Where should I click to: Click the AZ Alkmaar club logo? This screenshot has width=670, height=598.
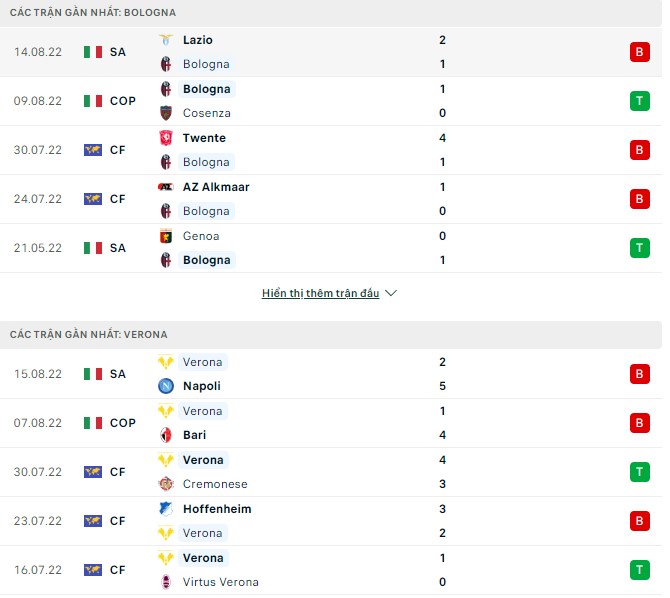pyautogui.click(x=166, y=187)
